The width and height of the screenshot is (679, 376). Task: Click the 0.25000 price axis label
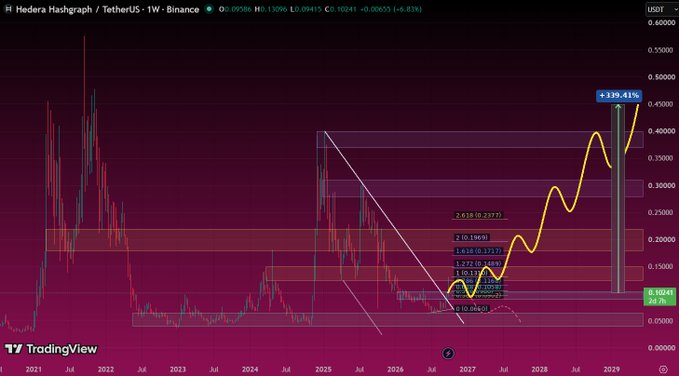click(661, 212)
